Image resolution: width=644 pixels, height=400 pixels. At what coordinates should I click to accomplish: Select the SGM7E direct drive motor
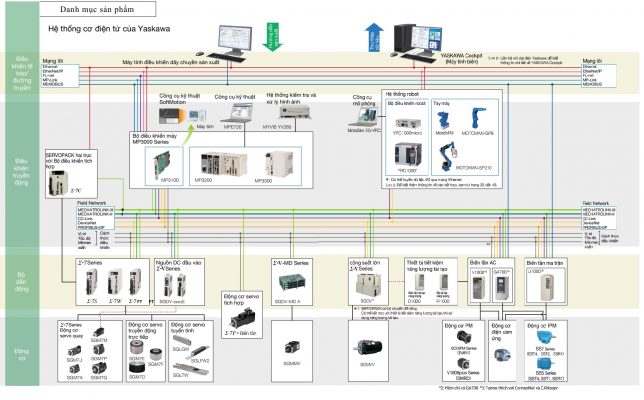click(137, 348)
